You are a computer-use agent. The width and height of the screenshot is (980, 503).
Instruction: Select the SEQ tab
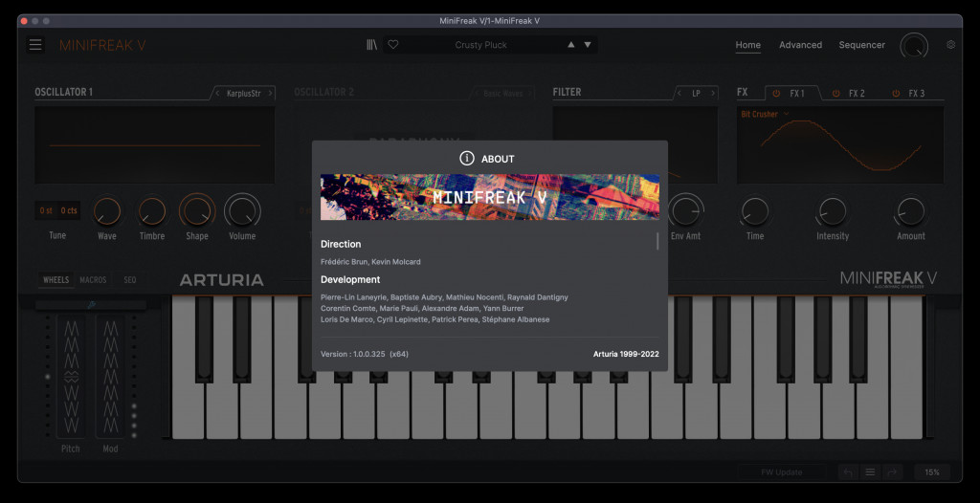pos(130,280)
